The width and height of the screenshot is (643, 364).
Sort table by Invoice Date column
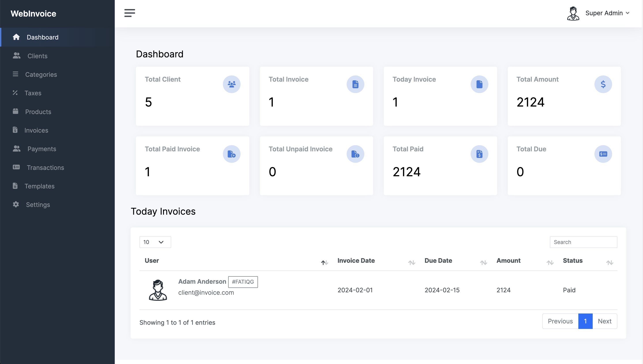coord(411,262)
